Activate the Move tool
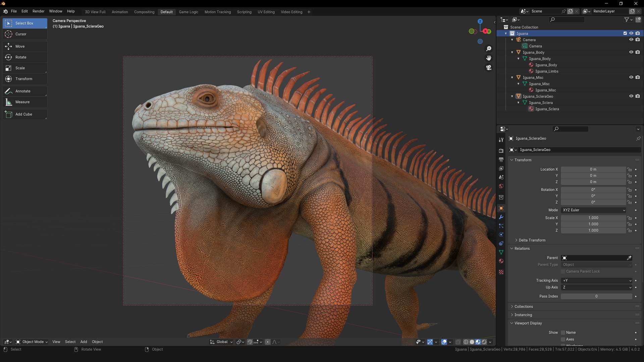The width and height of the screenshot is (644, 362). (25, 47)
